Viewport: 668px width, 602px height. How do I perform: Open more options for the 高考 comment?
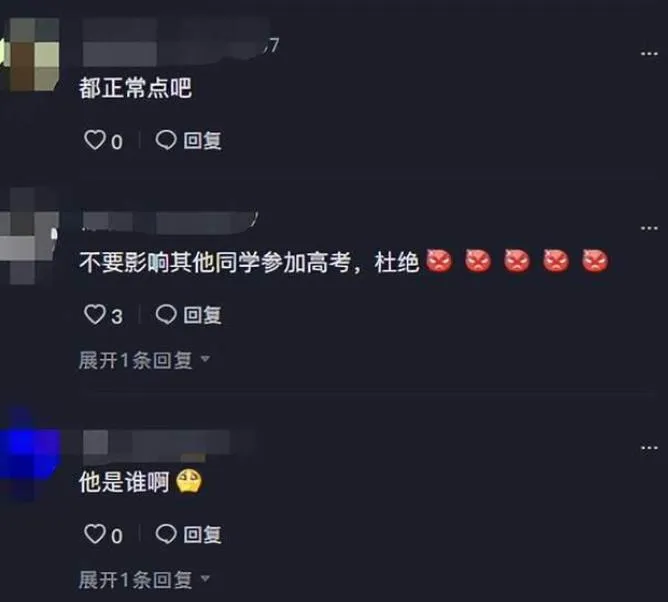(x=649, y=228)
